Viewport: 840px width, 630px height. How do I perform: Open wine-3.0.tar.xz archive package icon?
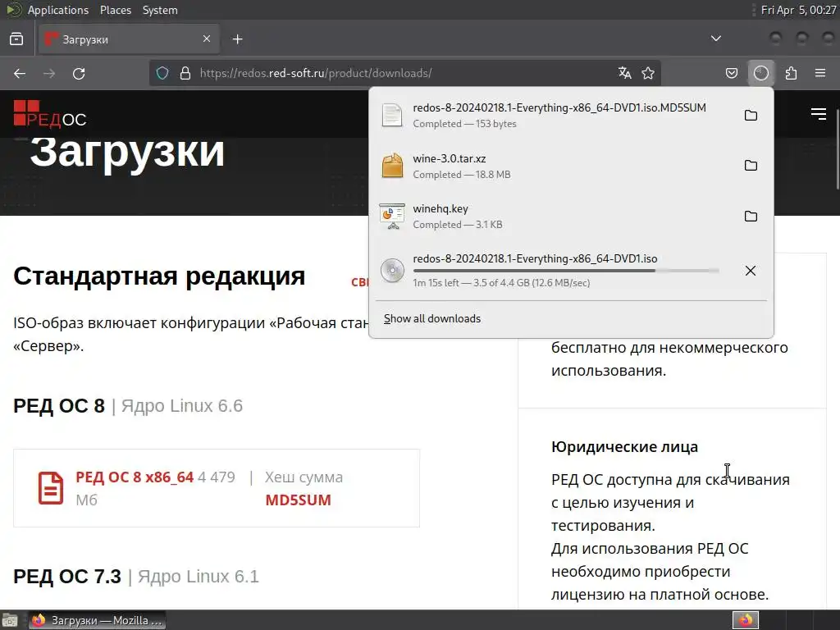point(392,166)
